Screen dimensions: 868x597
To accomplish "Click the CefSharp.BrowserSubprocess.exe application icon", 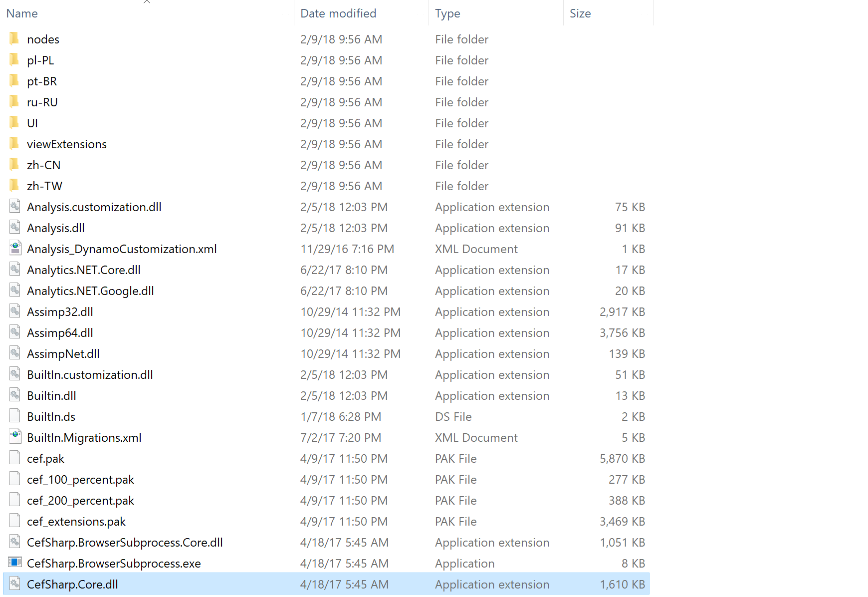I will click(x=14, y=563).
